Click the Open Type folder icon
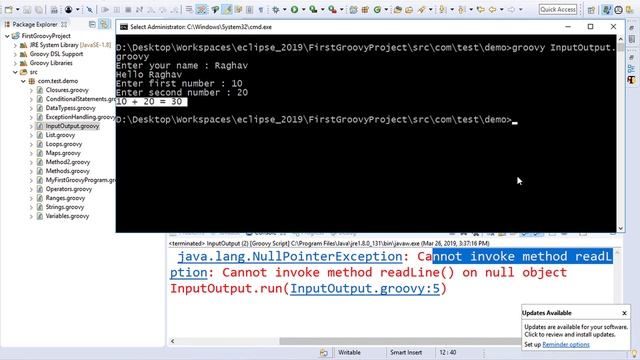 pos(398,9)
